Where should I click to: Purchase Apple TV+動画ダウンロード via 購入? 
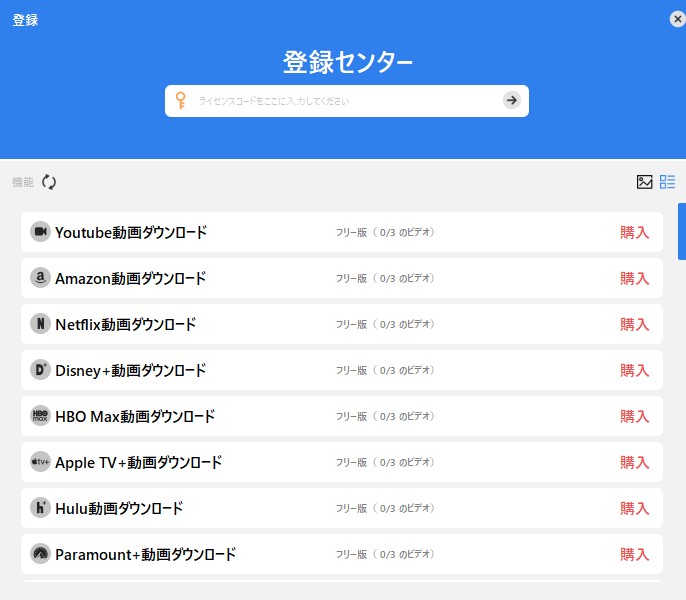click(634, 462)
